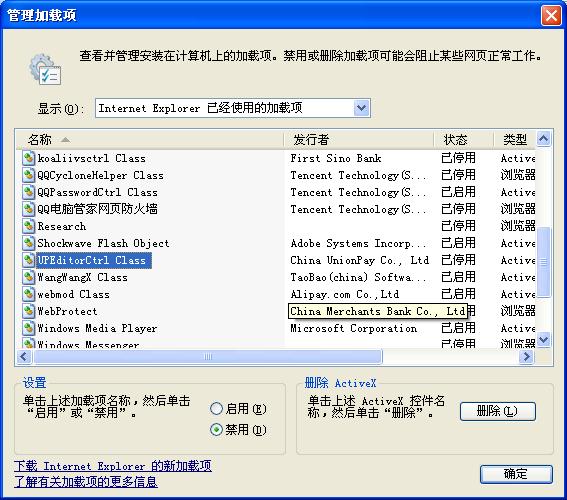This screenshot has width=567, height=500.
Task: Sort list by 名称 column header
Action: tap(149, 140)
